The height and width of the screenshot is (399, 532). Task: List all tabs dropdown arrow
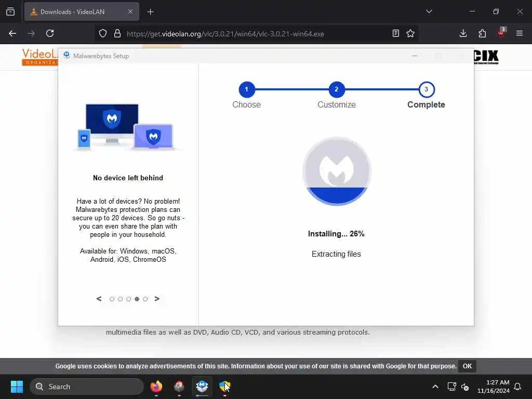[429, 11]
